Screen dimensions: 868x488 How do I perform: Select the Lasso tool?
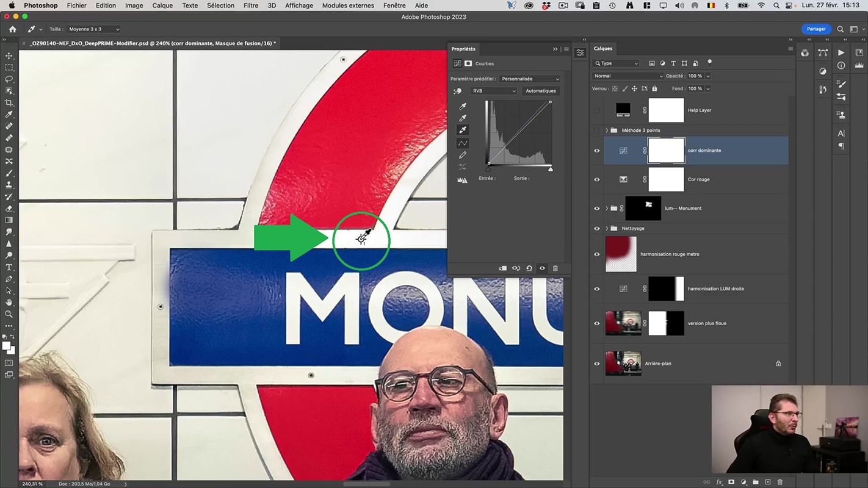(x=9, y=79)
